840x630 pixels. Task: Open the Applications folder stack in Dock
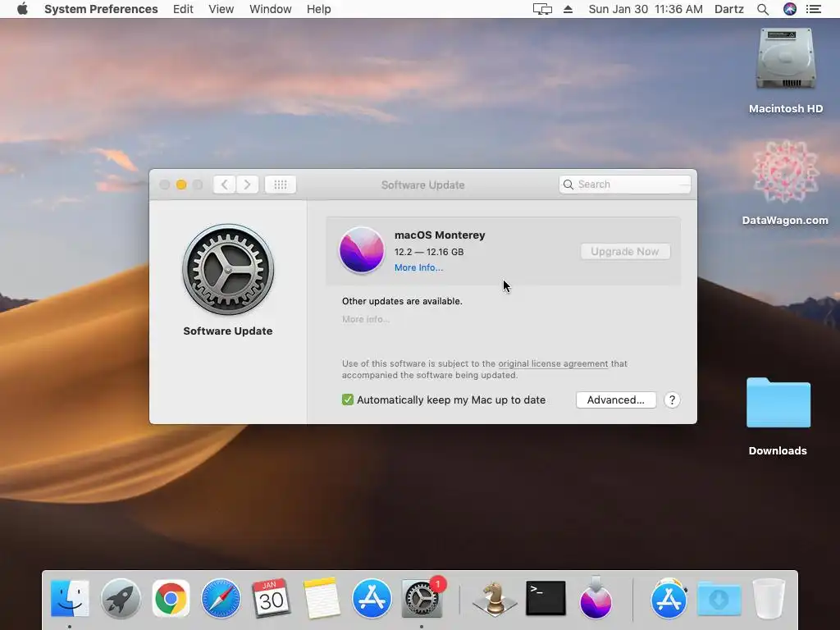point(669,598)
